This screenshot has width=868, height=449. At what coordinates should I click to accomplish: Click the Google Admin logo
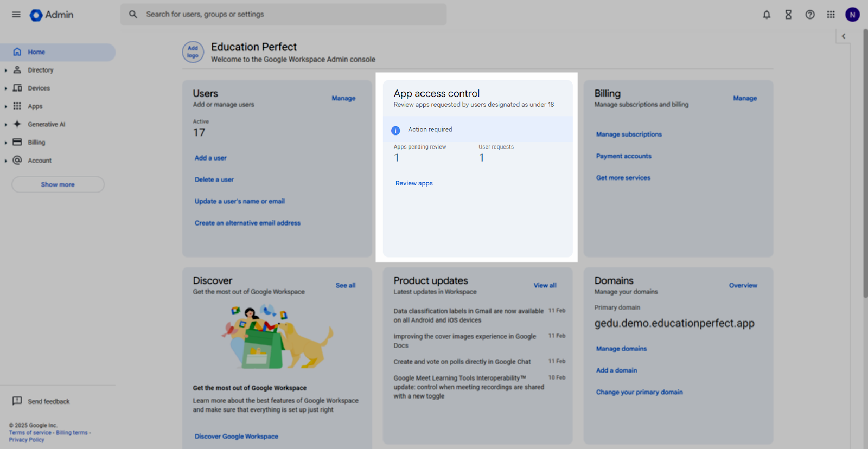tap(52, 15)
